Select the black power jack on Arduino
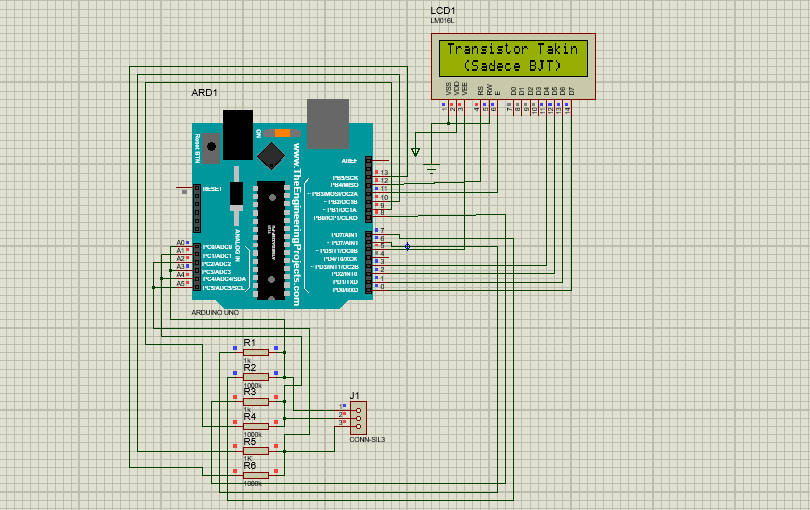The height and width of the screenshot is (510, 810). tap(238, 134)
